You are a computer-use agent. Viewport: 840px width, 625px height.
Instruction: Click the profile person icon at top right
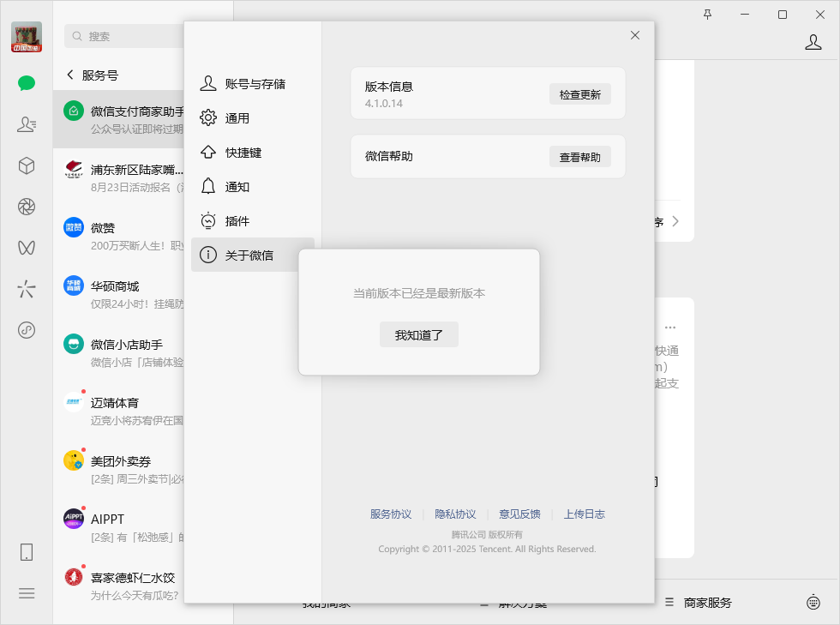pyautogui.click(x=813, y=42)
